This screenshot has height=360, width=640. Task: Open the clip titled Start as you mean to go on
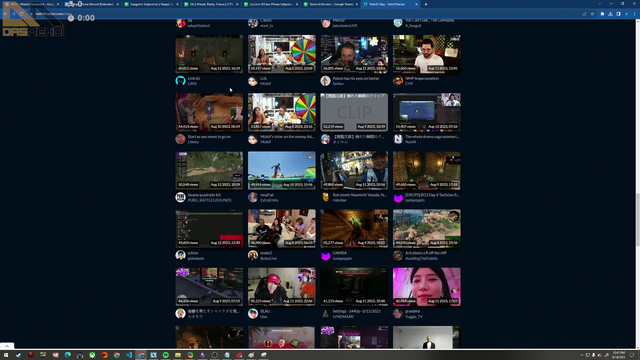(x=209, y=137)
